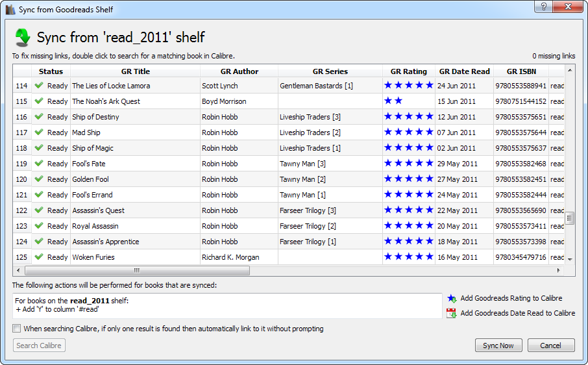Click the green checkmark in the Fool's Errand row
The width and height of the screenshot is (588, 365).
pos(39,195)
